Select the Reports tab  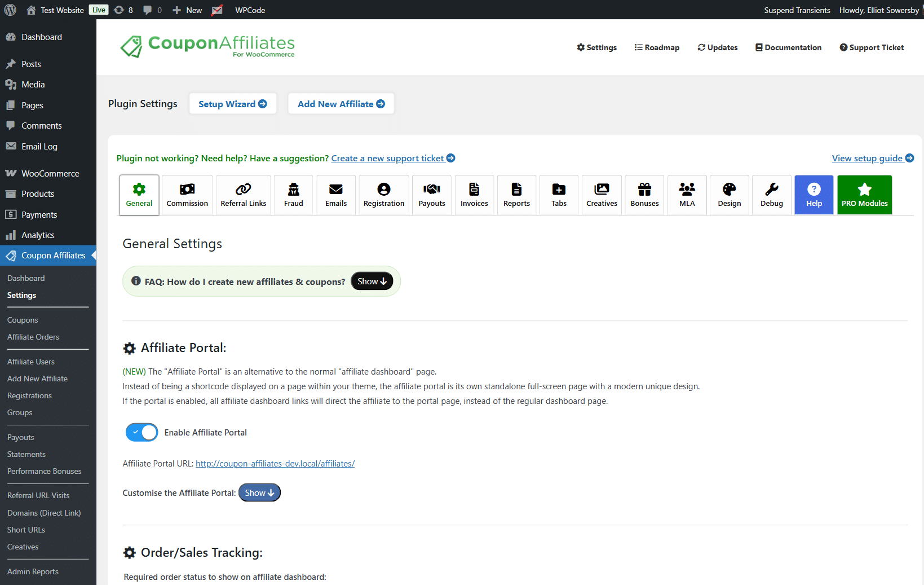click(x=516, y=195)
